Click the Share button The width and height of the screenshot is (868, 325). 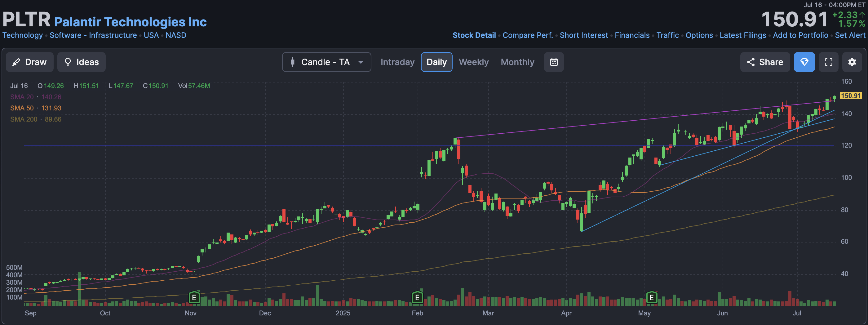coord(764,62)
